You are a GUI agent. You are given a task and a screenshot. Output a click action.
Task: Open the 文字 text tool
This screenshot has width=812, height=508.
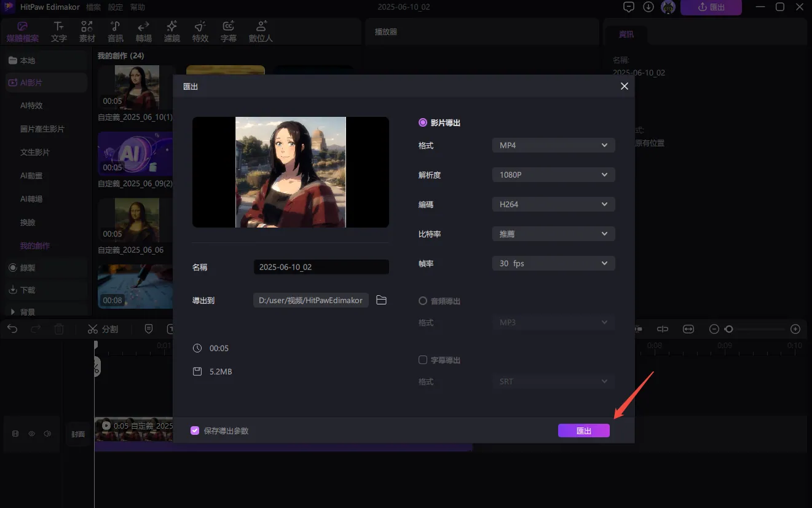[59, 32]
